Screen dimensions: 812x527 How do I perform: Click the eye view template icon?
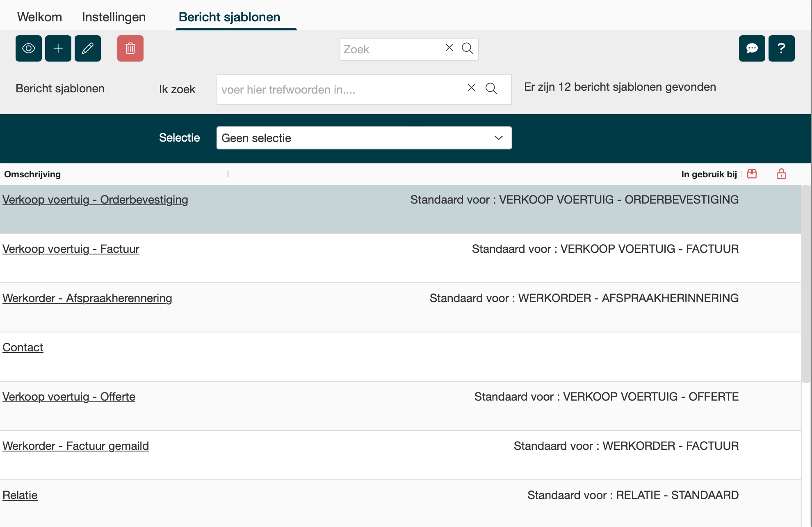pyautogui.click(x=29, y=48)
